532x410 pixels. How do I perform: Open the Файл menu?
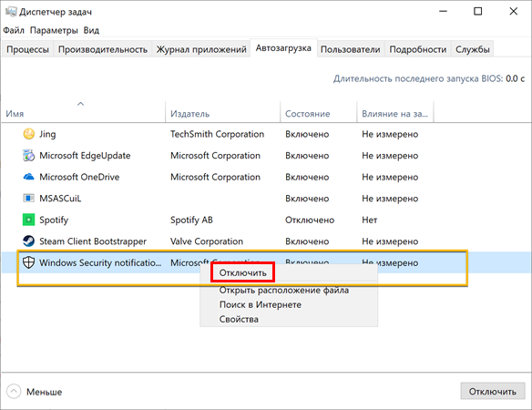click(x=14, y=30)
